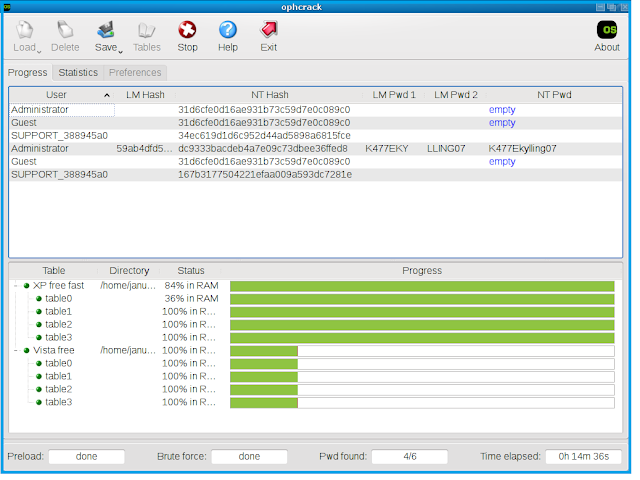
Task: Click the XP free fast progress bar
Action: click(x=422, y=287)
